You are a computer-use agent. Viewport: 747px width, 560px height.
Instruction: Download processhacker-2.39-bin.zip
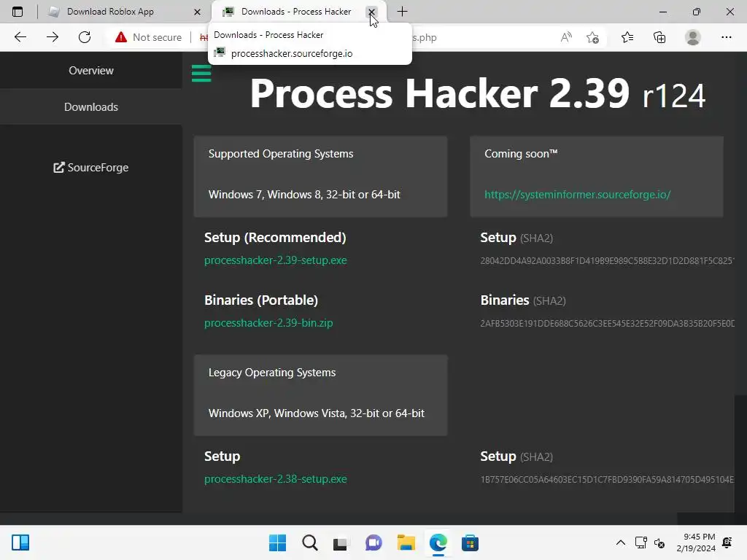tap(268, 323)
